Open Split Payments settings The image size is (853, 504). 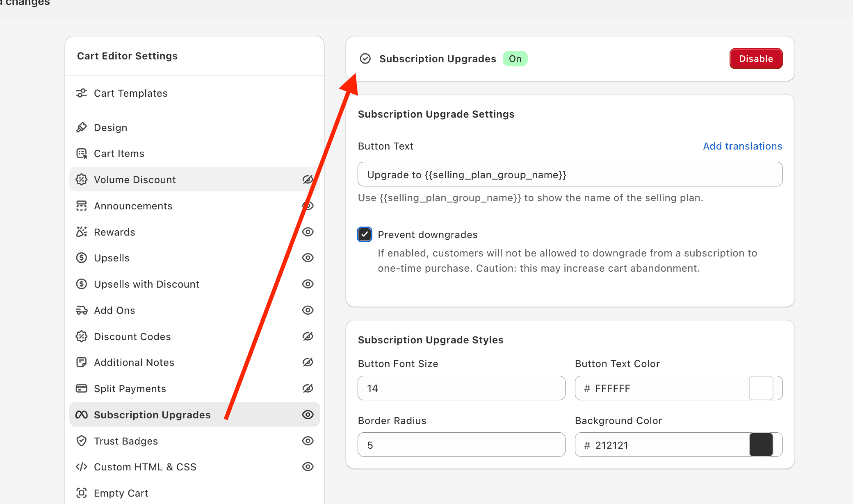195,388
